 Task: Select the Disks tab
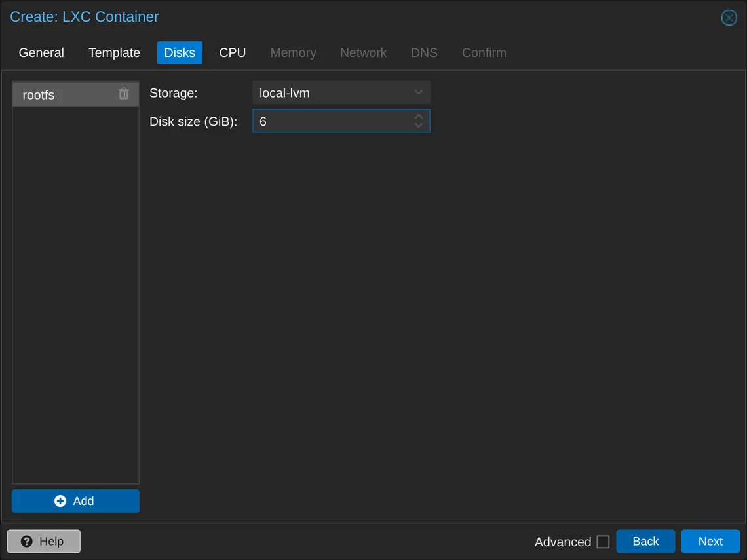tap(180, 52)
